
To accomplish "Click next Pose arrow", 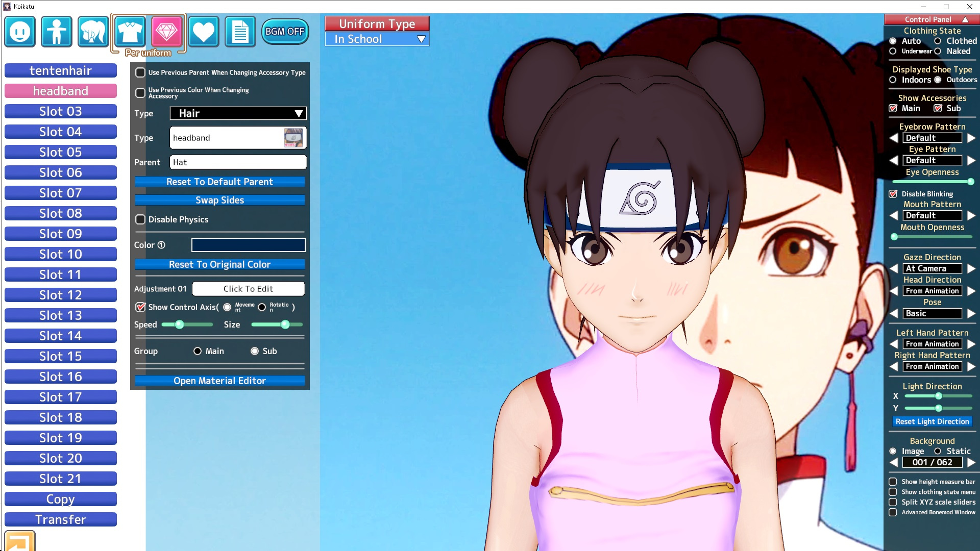I will tap(971, 313).
